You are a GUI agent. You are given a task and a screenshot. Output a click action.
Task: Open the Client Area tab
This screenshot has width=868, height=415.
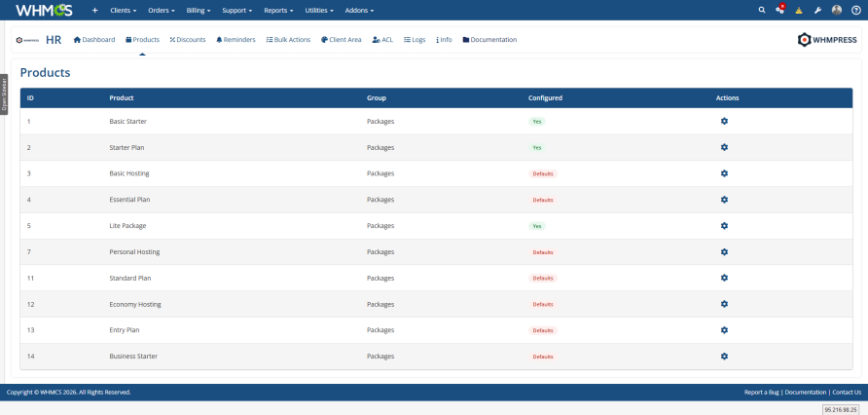click(341, 40)
